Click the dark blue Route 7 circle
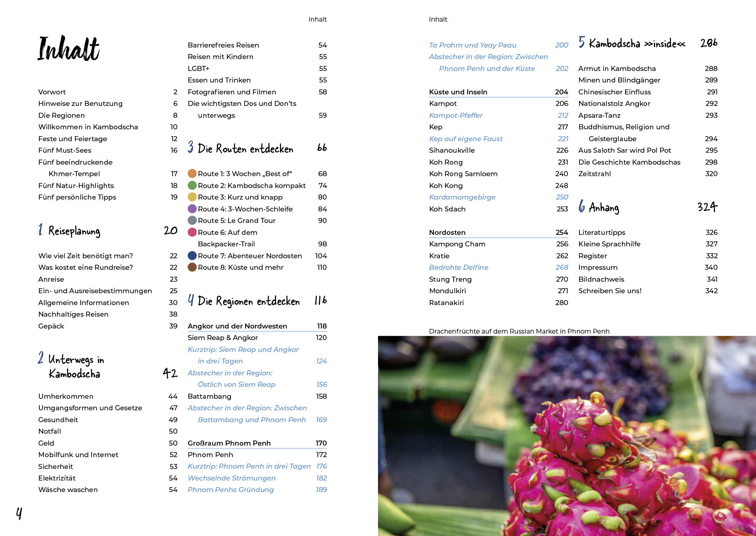The height and width of the screenshot is (536, 756). [x=192, y=256]
